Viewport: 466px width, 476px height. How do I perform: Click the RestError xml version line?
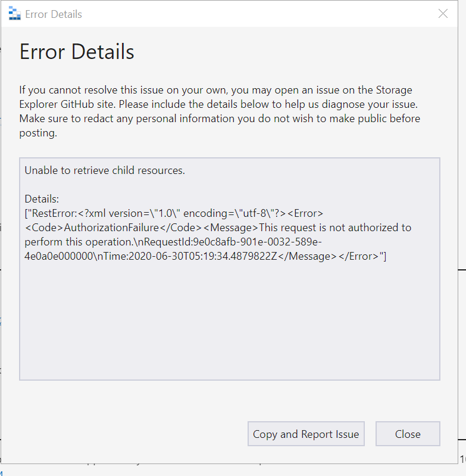pos(174,213)
